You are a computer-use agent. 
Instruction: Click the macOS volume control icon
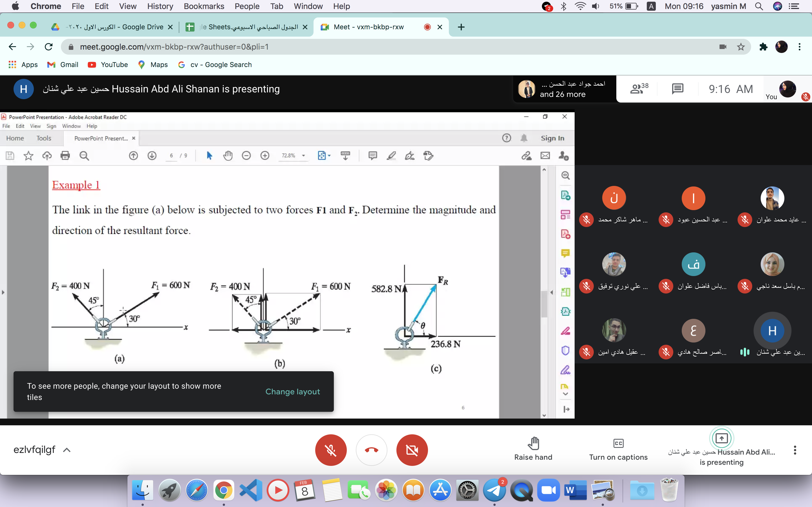[595, 6]
